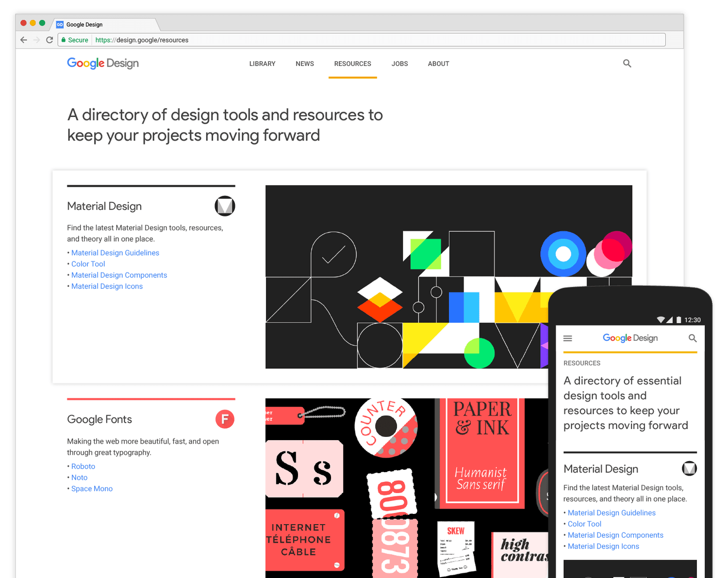Screen dimensions: 728x578
Task: Tap the Material Design heading on phone
Action: [601, 469]
